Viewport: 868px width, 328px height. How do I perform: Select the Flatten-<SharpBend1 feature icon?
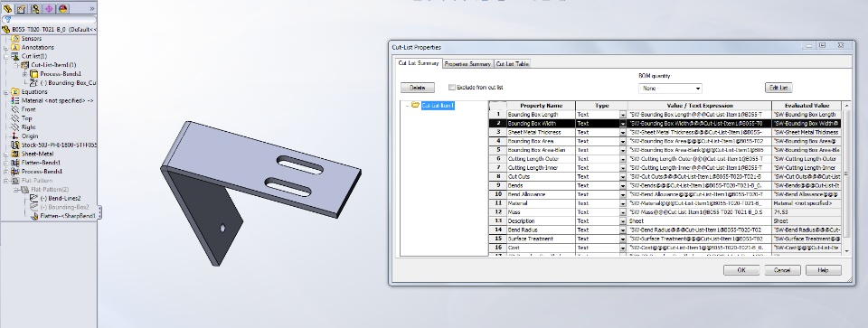[x=33, y=216]
